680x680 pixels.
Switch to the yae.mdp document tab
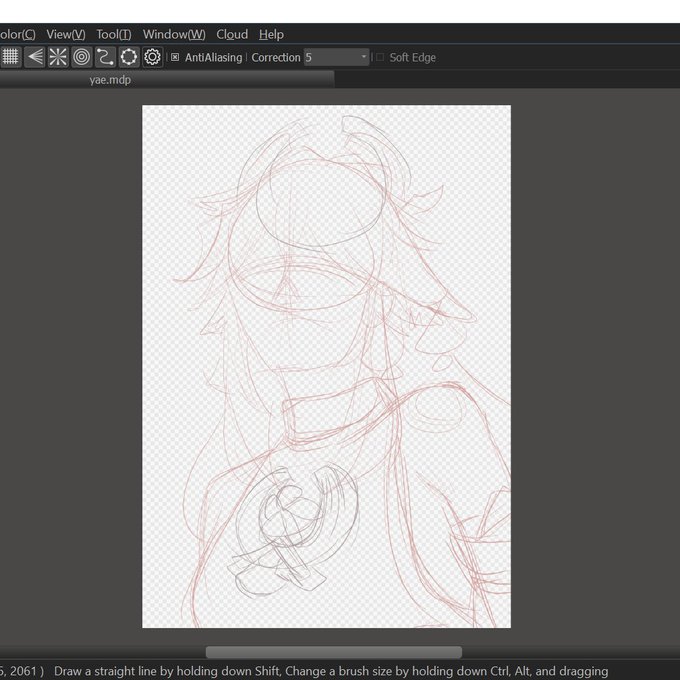coord(167,80)
